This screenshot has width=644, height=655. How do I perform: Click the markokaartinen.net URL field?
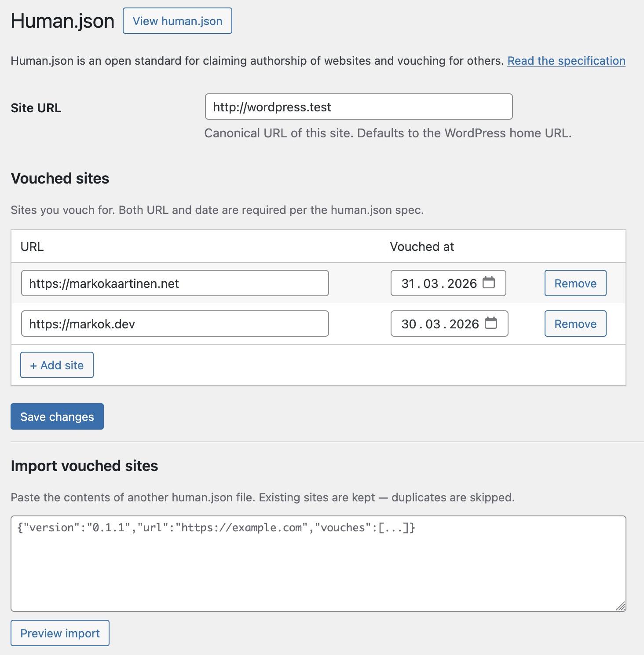pos(175,283)
